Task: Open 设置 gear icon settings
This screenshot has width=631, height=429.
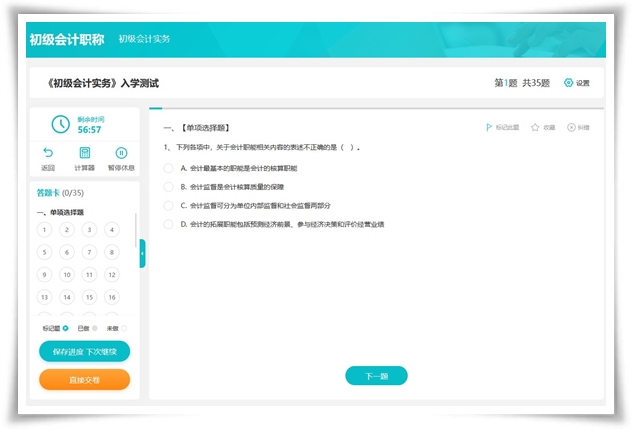Action: pyautogui.click(x=569, y=83)
